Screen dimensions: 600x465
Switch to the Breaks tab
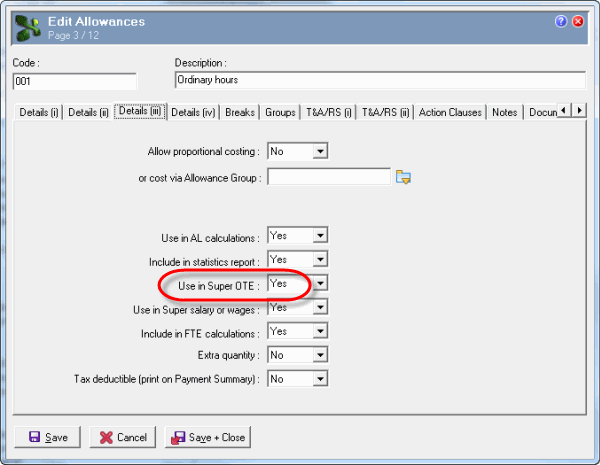(239, 113)
